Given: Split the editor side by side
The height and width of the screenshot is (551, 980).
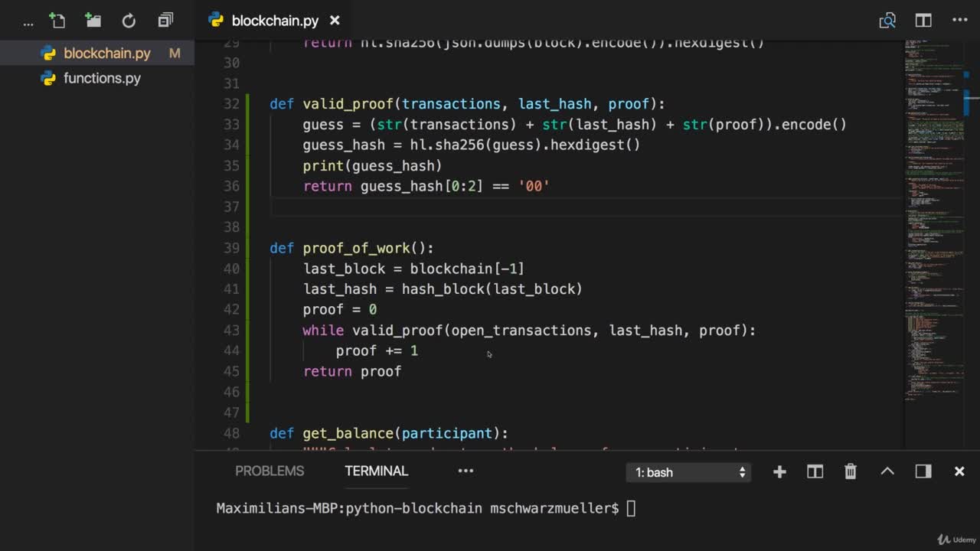Looking at the screenshot, I should pyautogui.click(x=923, y=21).
